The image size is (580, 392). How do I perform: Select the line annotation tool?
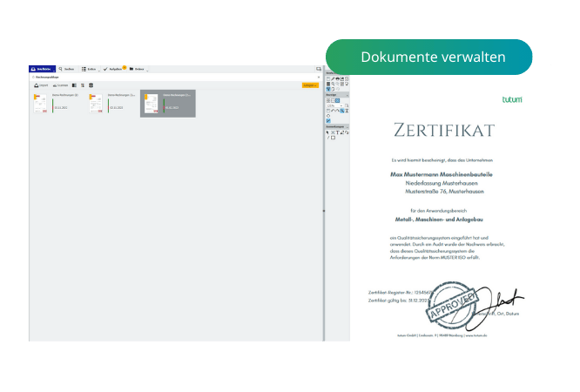(327, 138)
